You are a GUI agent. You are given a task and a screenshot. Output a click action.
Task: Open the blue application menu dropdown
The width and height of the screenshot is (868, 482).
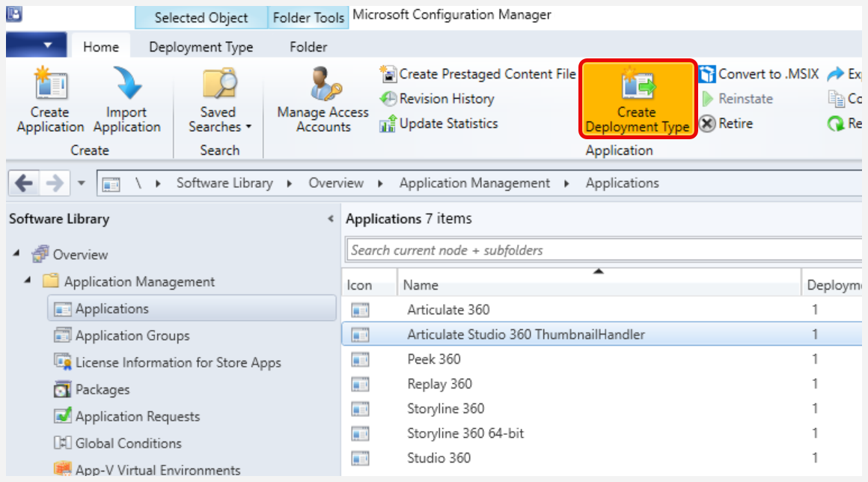[x=37, y=45]
